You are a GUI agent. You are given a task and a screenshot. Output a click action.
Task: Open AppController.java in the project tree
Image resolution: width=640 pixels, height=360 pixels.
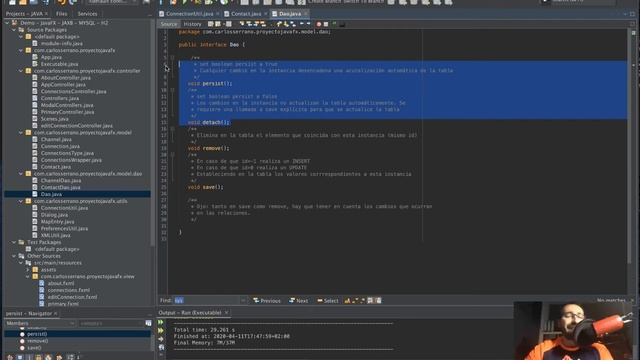(63, 85)
